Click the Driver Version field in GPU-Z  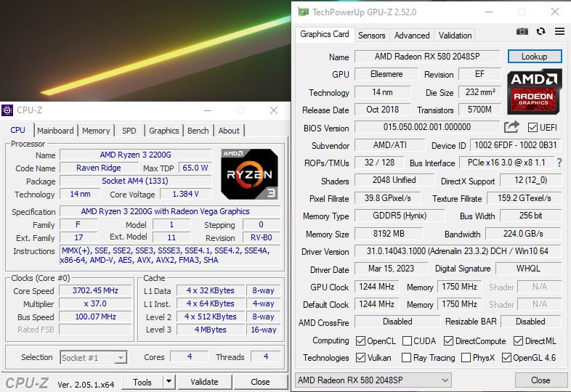(458, 251)
